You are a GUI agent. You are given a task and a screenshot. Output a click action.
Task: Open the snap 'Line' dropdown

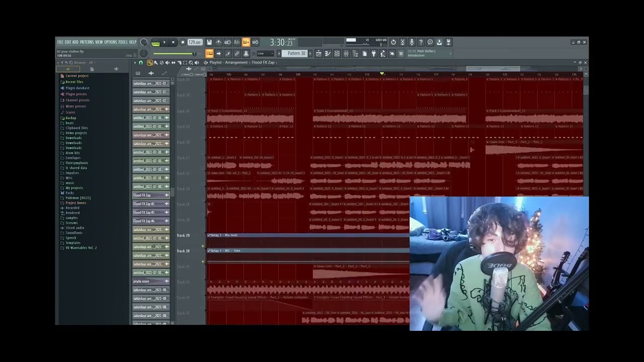click(x=265, y=53)
